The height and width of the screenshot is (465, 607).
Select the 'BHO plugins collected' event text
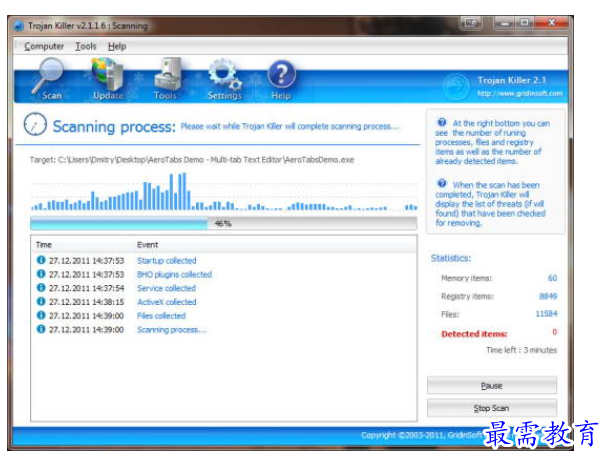click(x=174, y=275)
